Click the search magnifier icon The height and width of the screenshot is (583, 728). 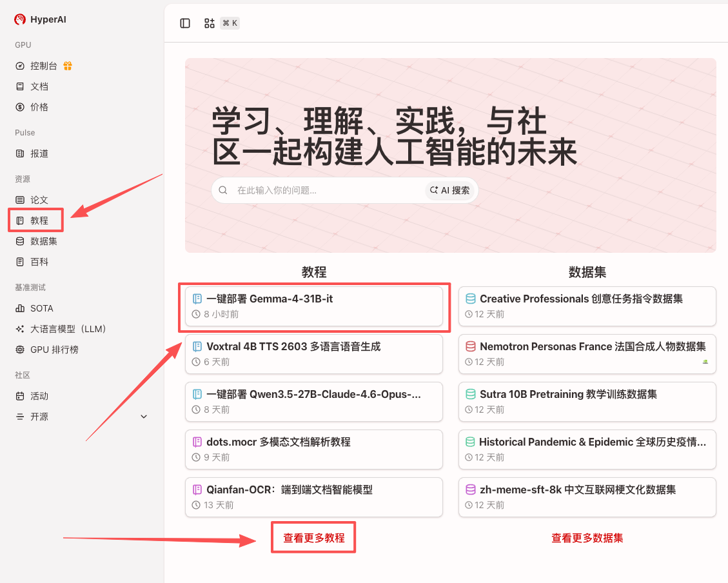click(x=223, y=190)
